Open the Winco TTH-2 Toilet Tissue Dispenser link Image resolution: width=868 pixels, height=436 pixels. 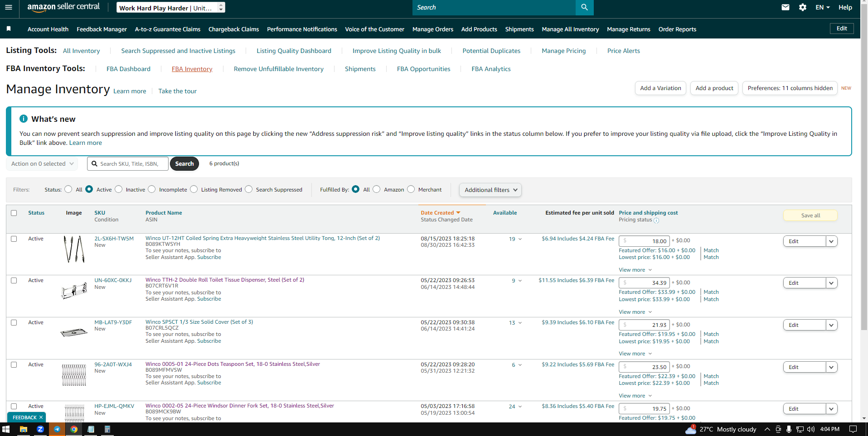click(x=225, y=280)
